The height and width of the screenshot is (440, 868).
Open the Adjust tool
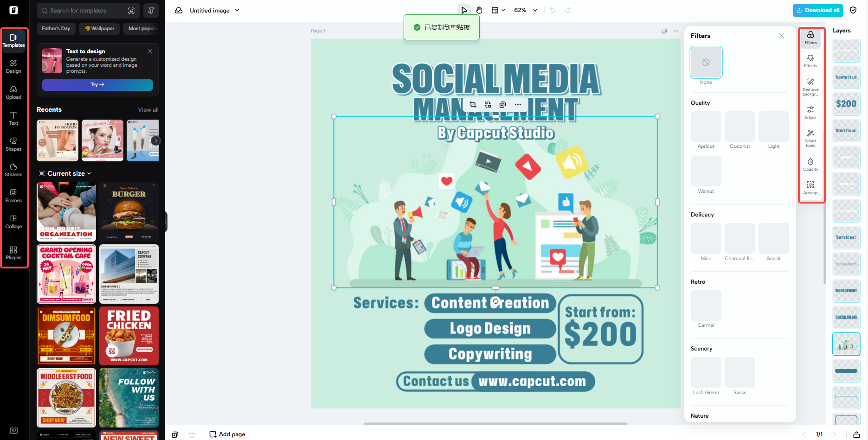(810, 113)
